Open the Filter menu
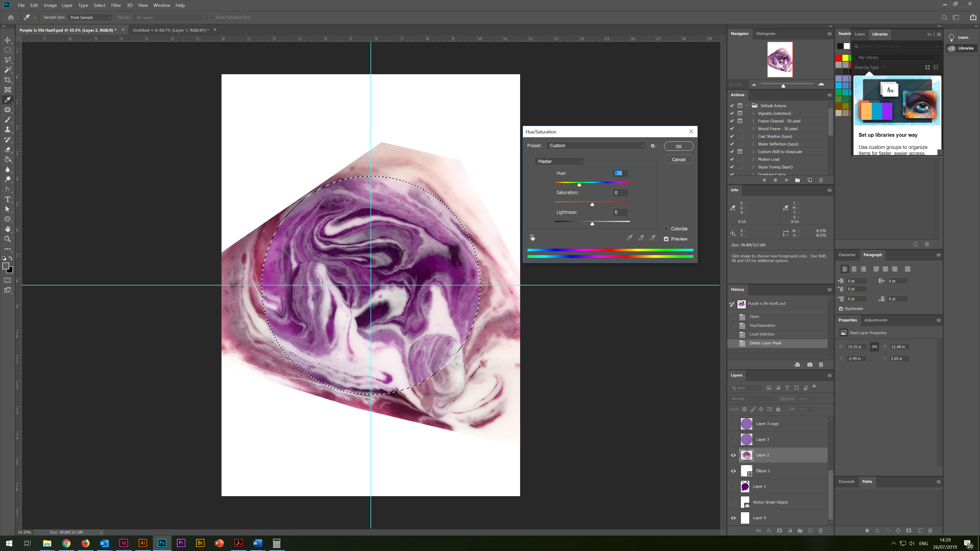 [x=116, y=5]
